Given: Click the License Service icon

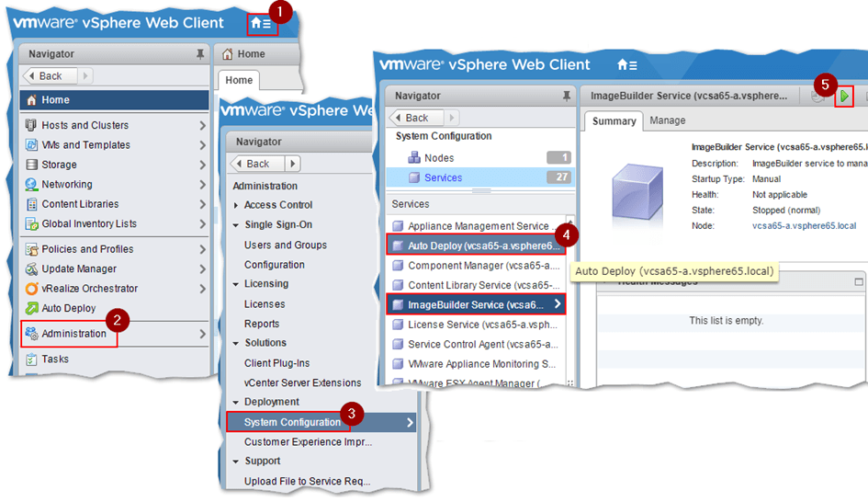Looking at the screenshot, I should [398, 325].
